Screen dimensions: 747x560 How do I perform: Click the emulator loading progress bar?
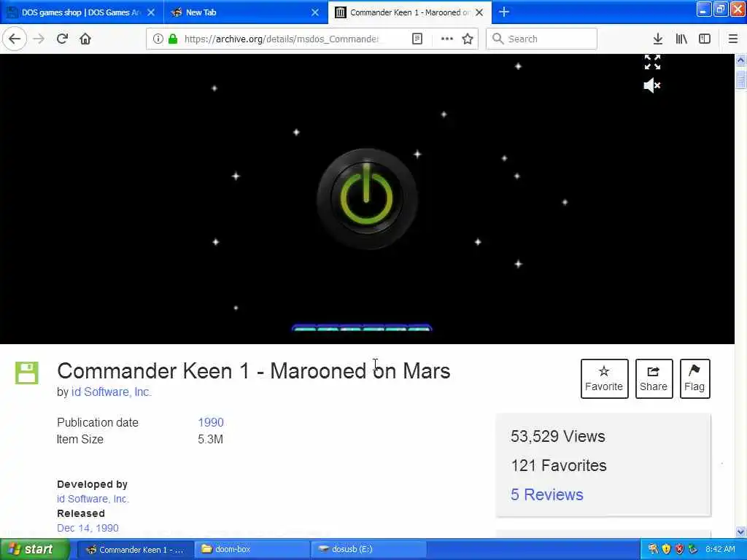click(362, 327)
